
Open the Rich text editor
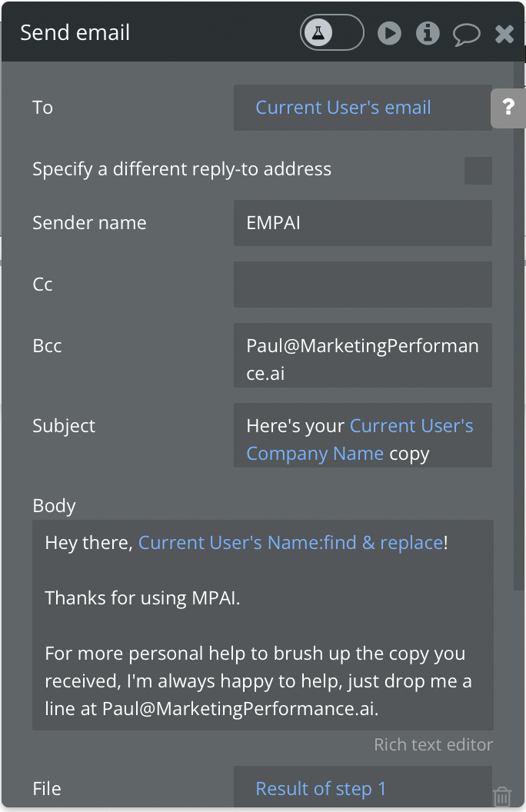(x=433, y=744)
